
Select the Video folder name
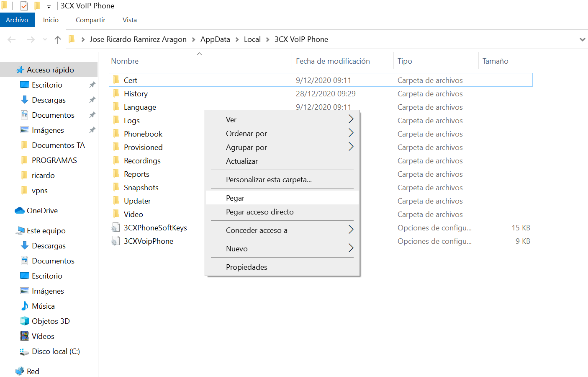[134, 214]
